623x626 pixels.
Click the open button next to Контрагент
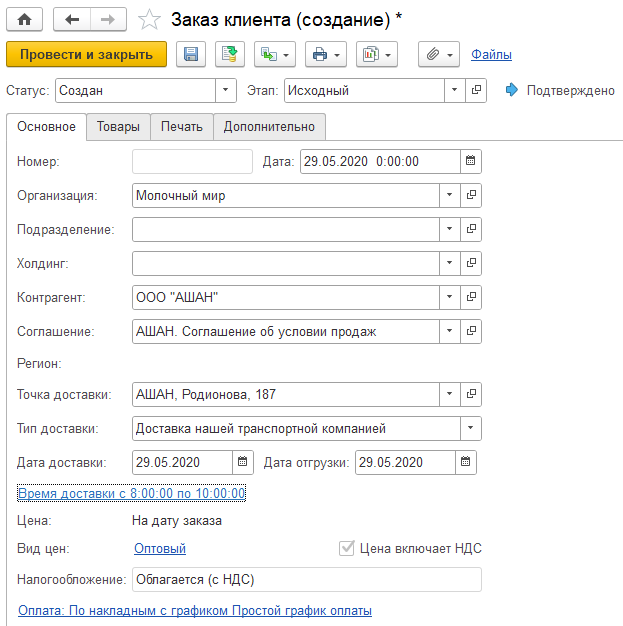pos(472,297)
